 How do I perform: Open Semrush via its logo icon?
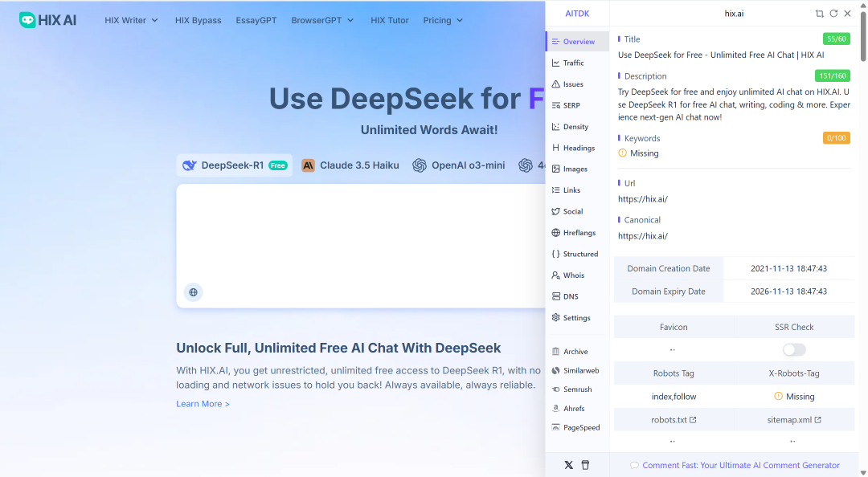pyautogui.click(x=556, y=389)
